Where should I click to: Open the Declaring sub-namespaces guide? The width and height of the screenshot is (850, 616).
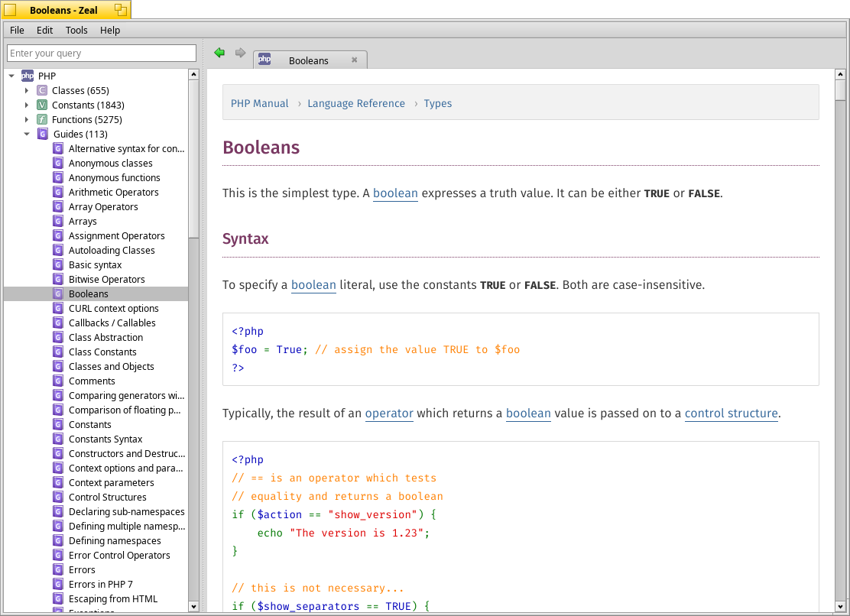click(126, 511)
